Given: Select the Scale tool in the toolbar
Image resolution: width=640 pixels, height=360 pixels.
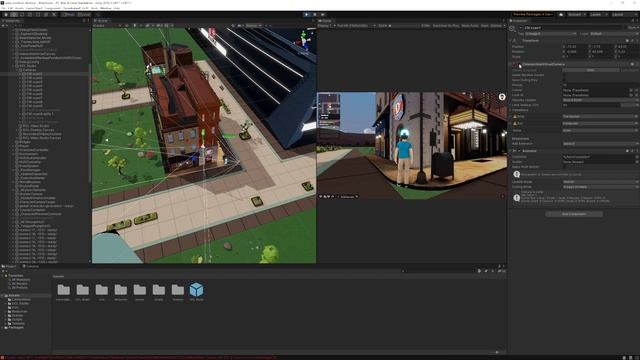Looking at the screenshot, I should 30,14.
